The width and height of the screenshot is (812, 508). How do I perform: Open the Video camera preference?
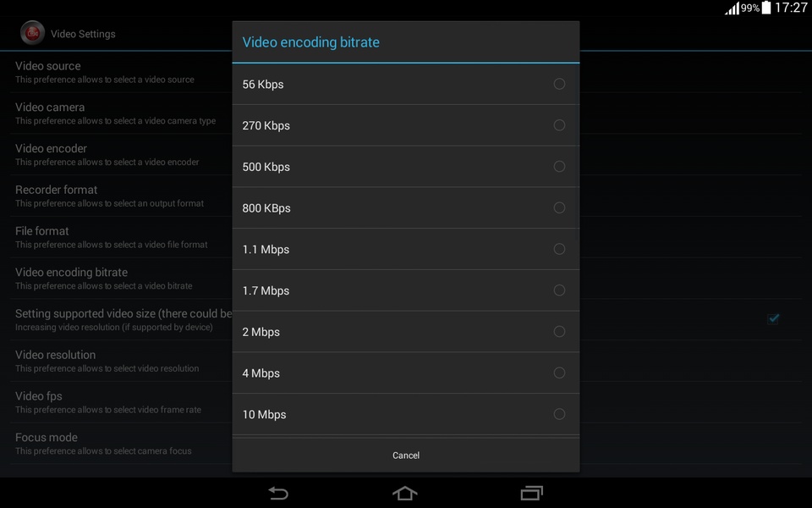[x=121, y=113]
